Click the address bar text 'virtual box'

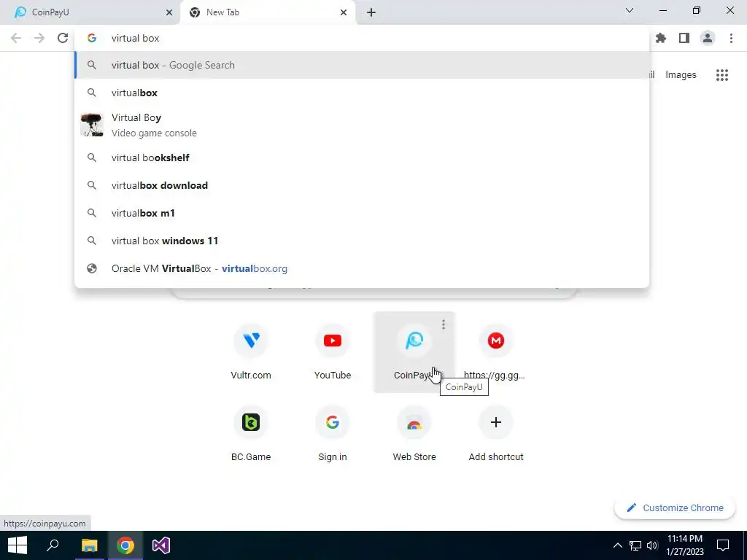[x=135, y=38]
